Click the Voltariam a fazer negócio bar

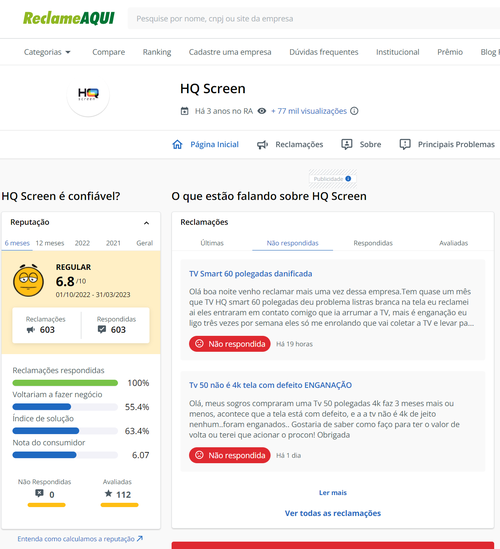tap(65, 407)
